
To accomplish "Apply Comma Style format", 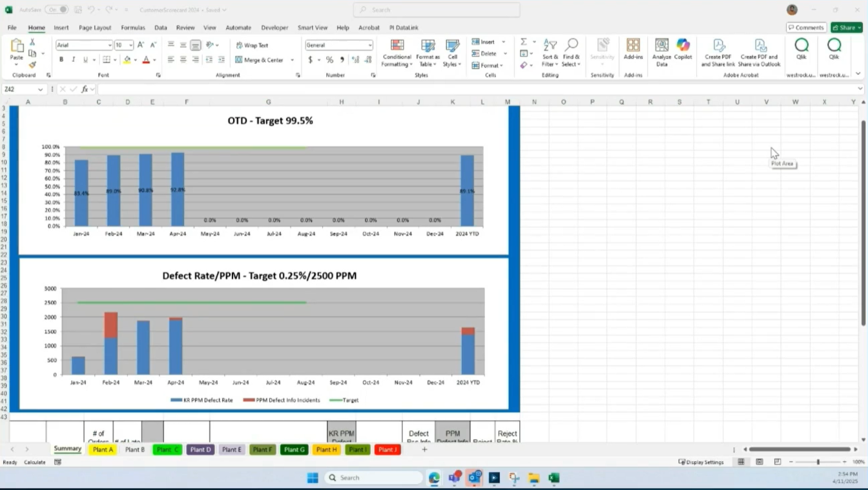I will pos(342,59).
